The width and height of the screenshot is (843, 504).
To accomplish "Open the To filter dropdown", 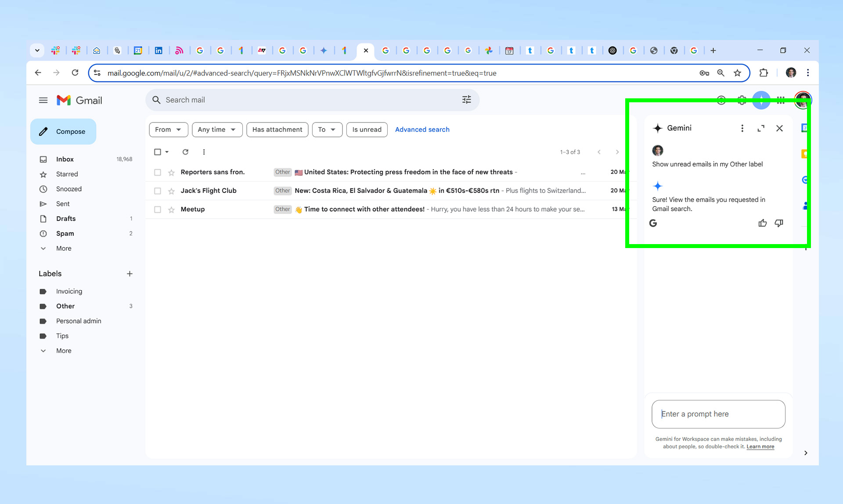I will pyautogui.click(x=327, y=130).
